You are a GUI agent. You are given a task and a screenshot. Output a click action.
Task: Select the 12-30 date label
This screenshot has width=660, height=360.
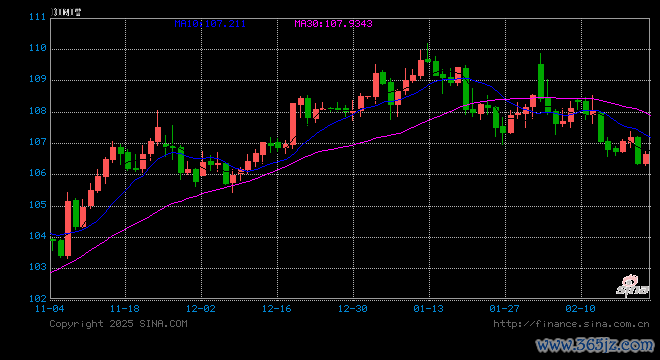point(353,309)
